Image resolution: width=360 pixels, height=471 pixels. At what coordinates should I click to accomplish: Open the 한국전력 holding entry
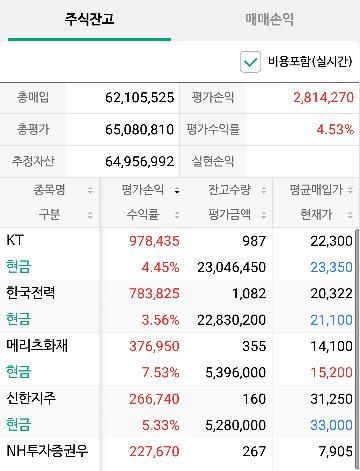[x=177, y=307]
